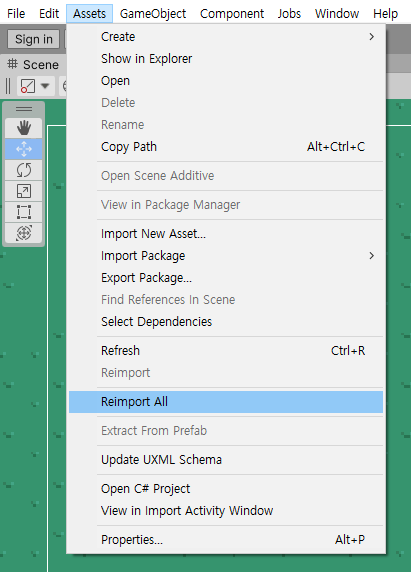Open the Component menu
The width and height of the screenshot is (411, 572).
tap(232, 13)
